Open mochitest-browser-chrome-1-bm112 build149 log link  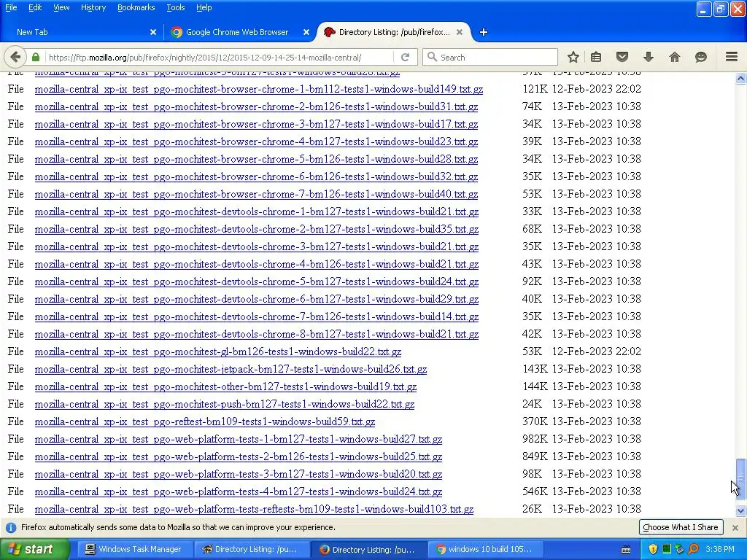259,89
